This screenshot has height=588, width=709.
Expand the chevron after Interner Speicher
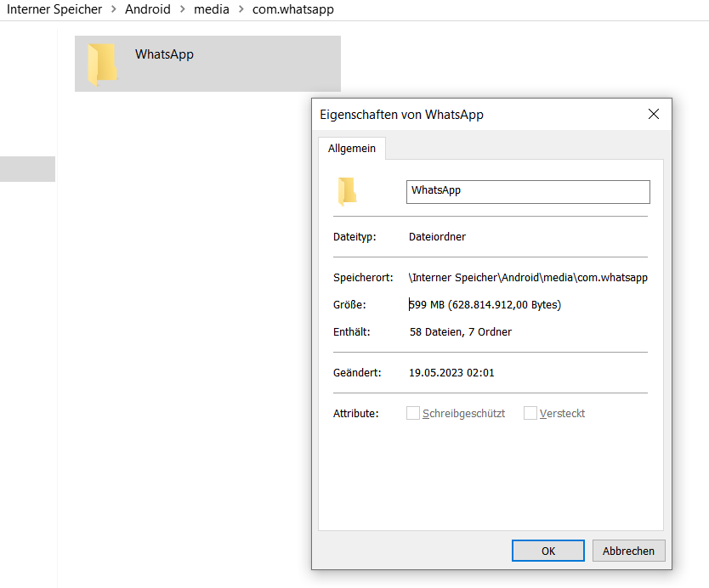coord(114,10)
